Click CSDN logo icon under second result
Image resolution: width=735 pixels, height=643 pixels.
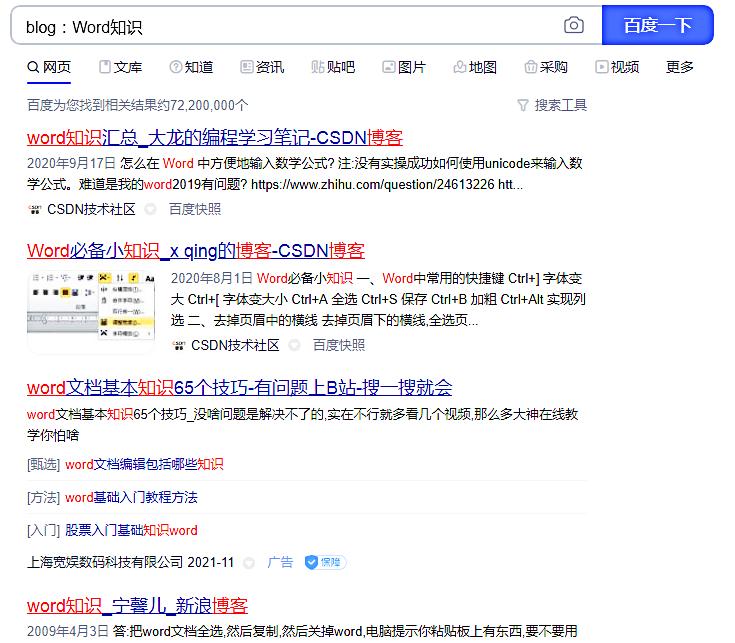click(179, 346)
